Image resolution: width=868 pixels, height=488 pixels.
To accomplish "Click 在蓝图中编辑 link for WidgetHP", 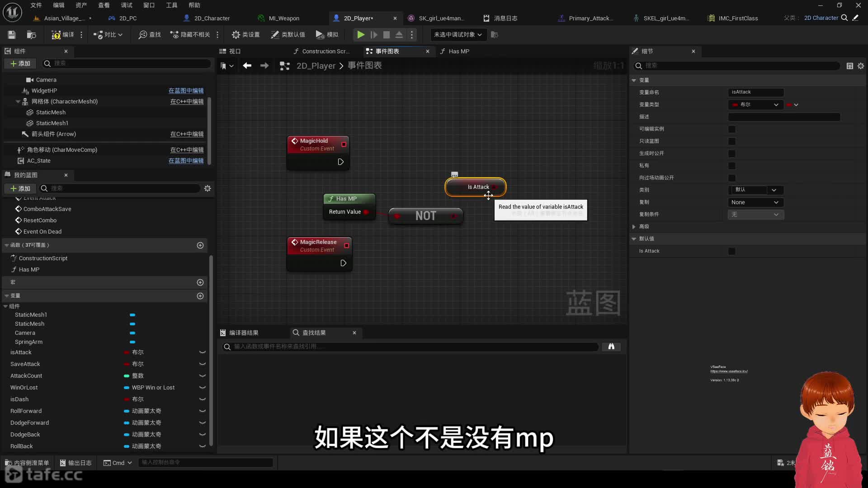I will 186,91.
